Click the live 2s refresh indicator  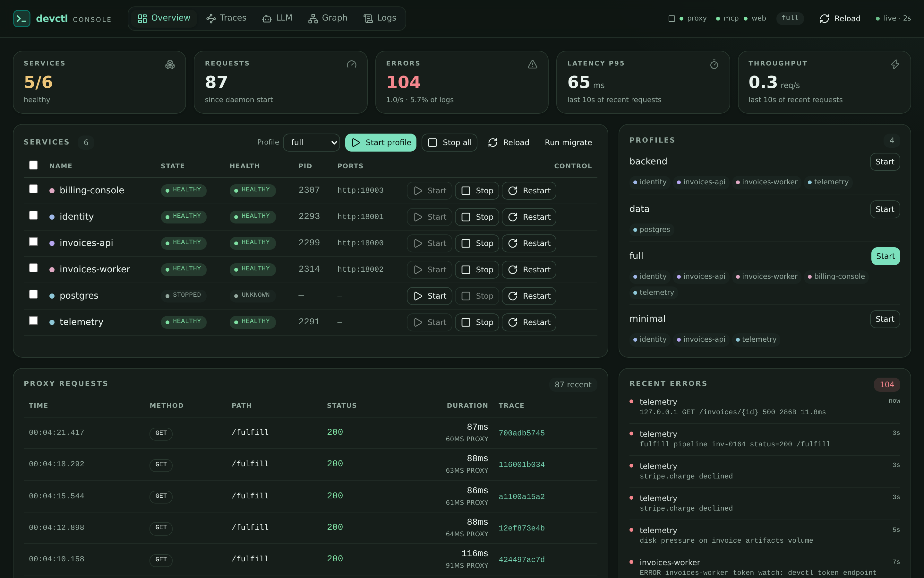point(894,18)
